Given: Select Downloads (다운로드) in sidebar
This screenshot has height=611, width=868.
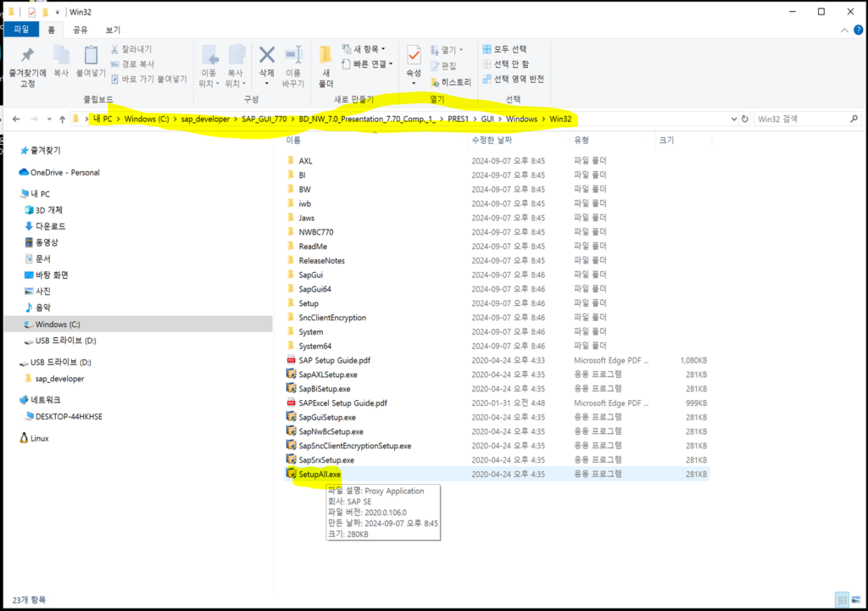Looking at the screenshot, I should pos(45,226).
